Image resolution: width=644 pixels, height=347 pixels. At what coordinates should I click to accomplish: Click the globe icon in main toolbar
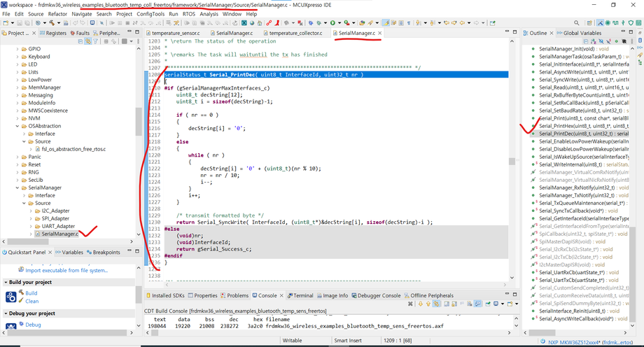point(252,22)
